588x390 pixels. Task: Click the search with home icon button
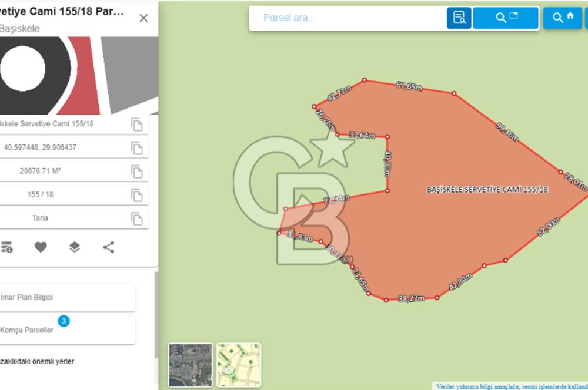(562, 18)
